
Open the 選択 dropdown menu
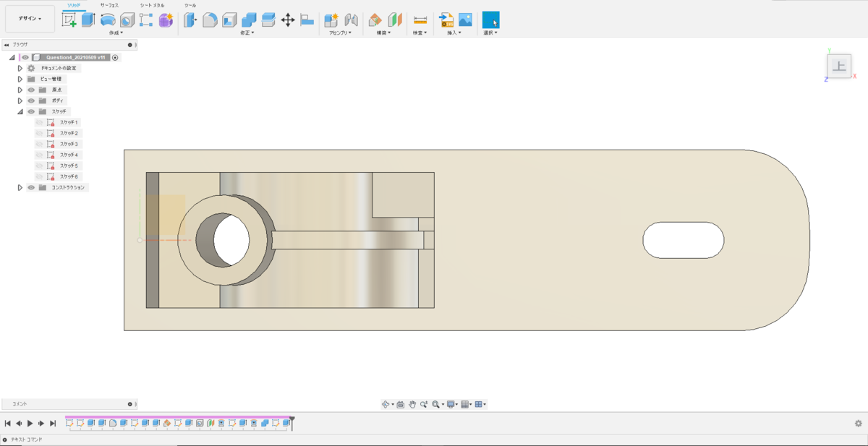coord(490,33)
